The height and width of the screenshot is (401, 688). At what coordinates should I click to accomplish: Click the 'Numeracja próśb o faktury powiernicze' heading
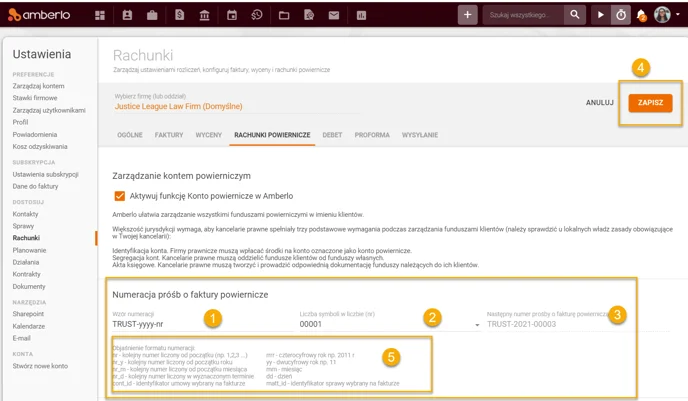(190, 295)
